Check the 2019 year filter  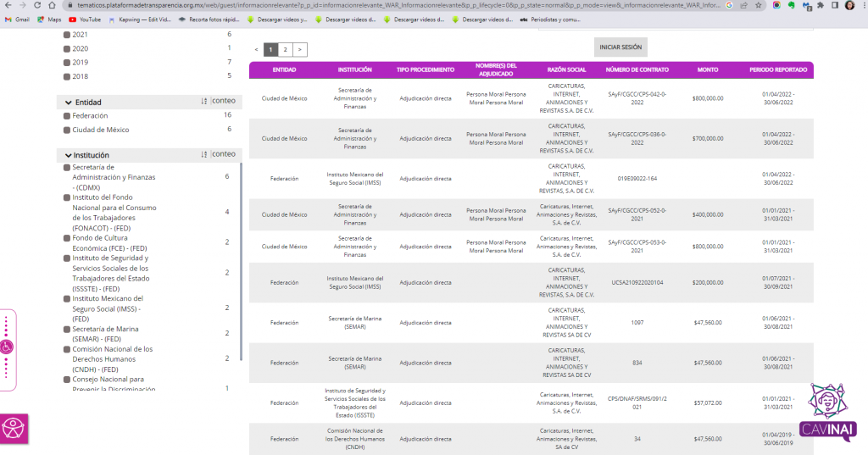click(x=67, y=63)
